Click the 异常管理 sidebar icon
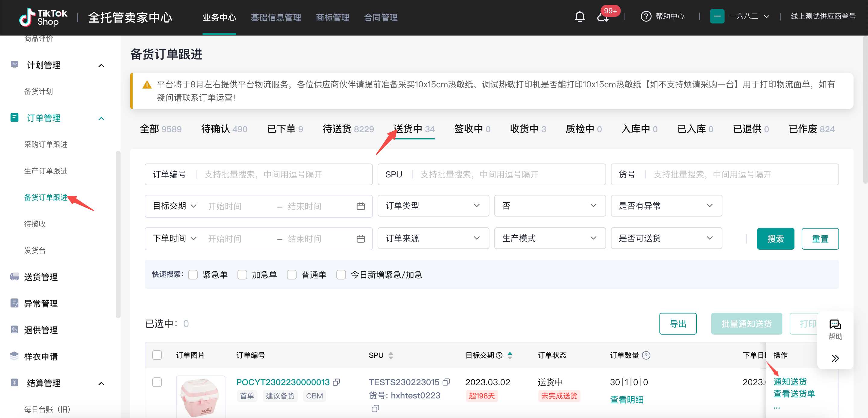Viewport: 868px width, 418px height. [x=14, y=303]
